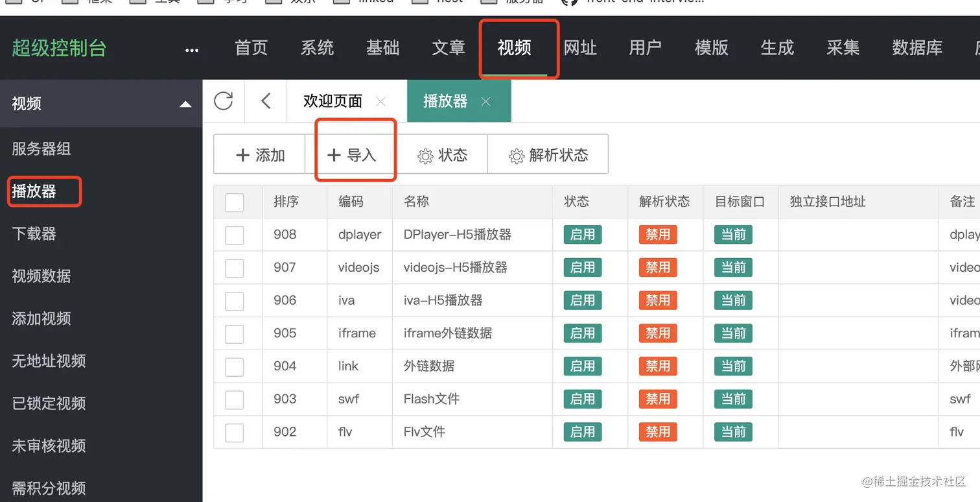This screenshot has width=980, height=502.
Task: Toggle the 禁用 parse status for swf
Action: click(657, 399)
